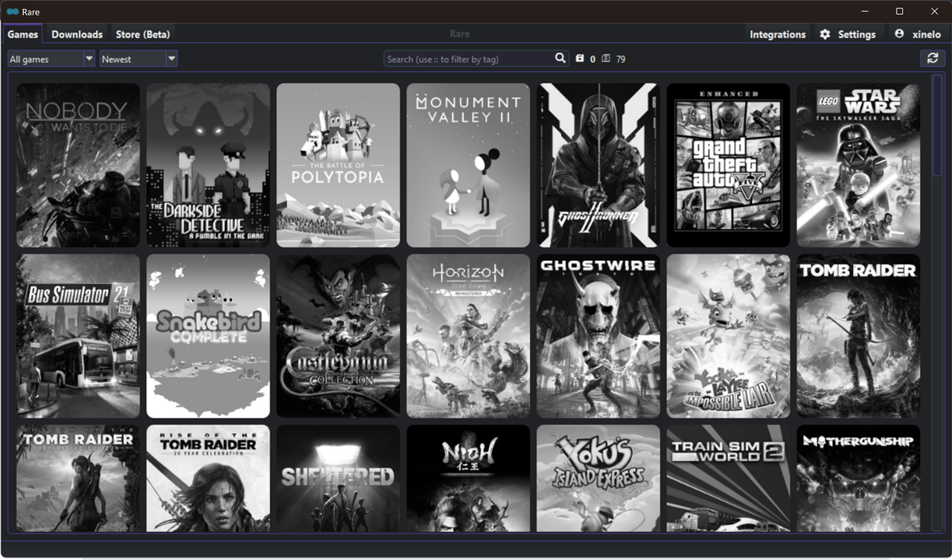952x560 pixels.
Task: Select the Nobody Wants to Die cover
Action: (x=78, y=165)
